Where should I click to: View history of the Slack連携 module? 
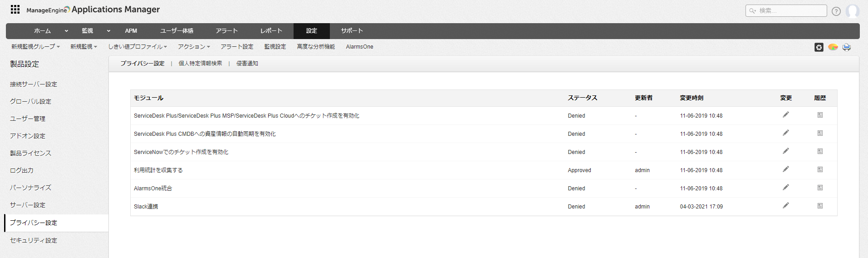(820, 206)
